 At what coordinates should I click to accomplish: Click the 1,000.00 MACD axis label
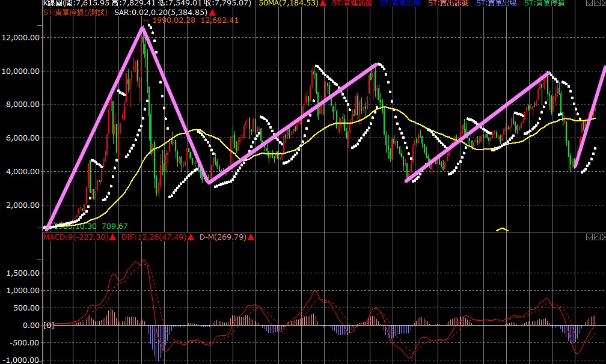23,290
